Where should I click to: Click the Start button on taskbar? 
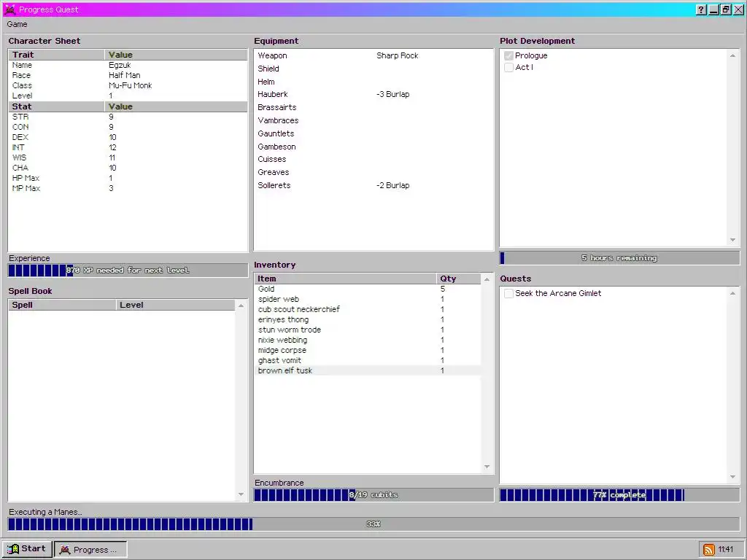(x=27, y=548)
